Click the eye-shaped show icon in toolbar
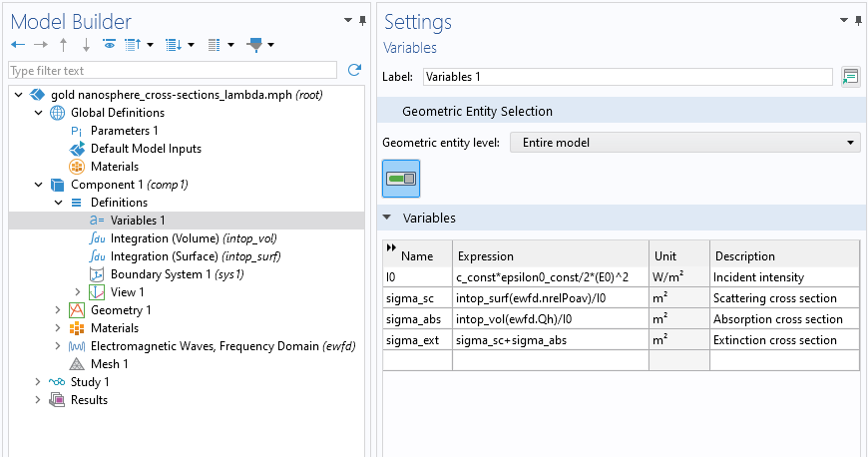The width and height of the screenshot is (868, 457). coord(110,45)
